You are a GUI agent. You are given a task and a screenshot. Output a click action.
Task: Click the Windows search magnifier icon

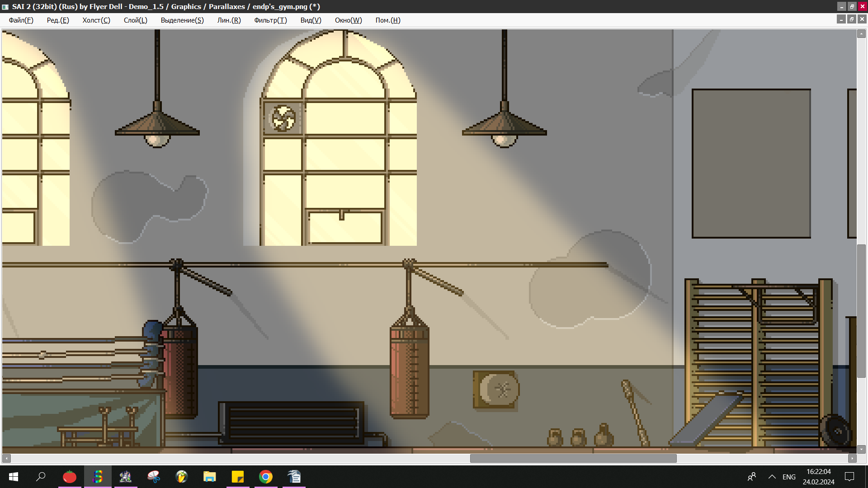(41, 477)
